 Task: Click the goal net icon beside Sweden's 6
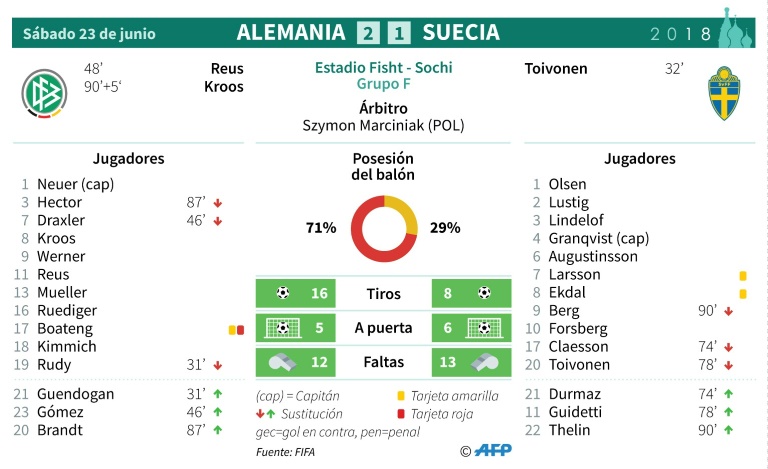click(x=484, y=328)
